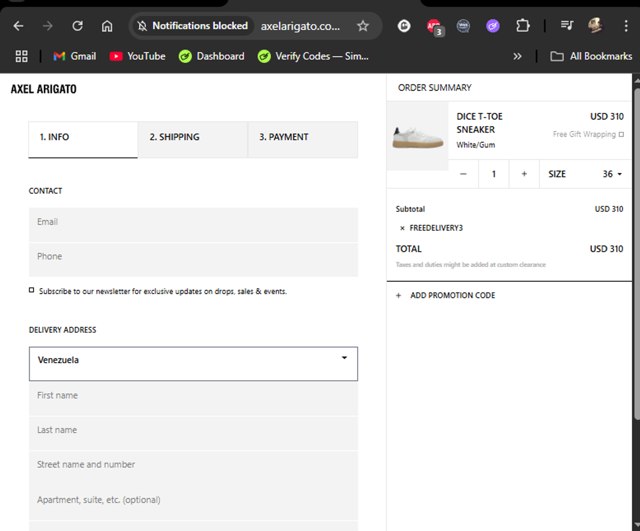
Task: Tick the newsletter subscribe checkbox
Action: pyautogui.click(x=31, y=290)
